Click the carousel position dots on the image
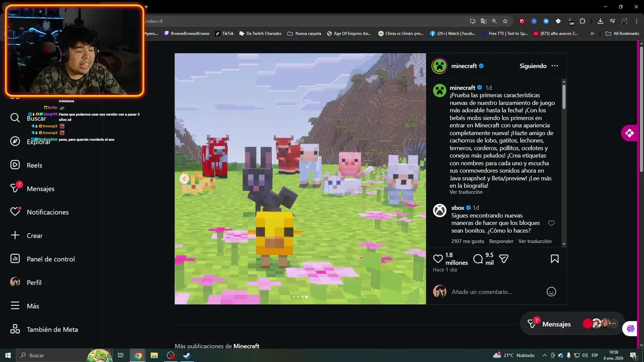Screen dimensions: 644x362 tap(300, 297)
